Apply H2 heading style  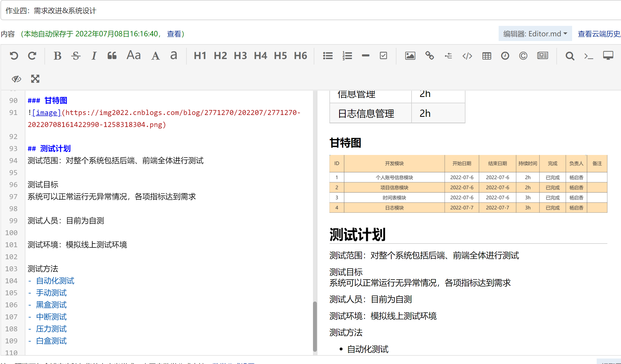pyautogui.click(x=220, y=56)
